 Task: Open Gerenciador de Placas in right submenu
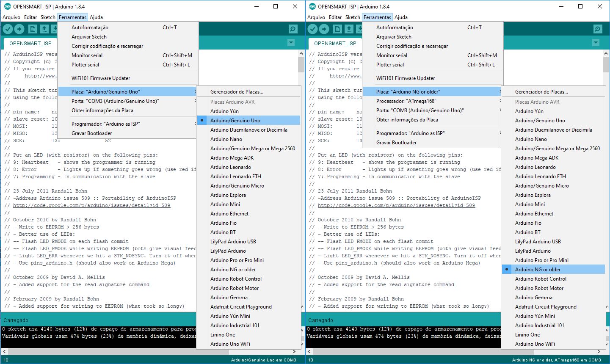(x=553, y=91)
